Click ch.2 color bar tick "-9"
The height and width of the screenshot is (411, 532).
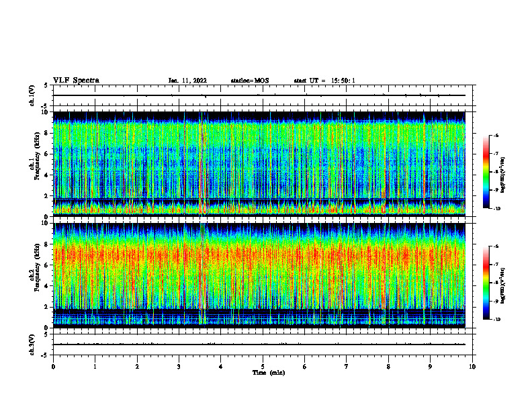495,301
